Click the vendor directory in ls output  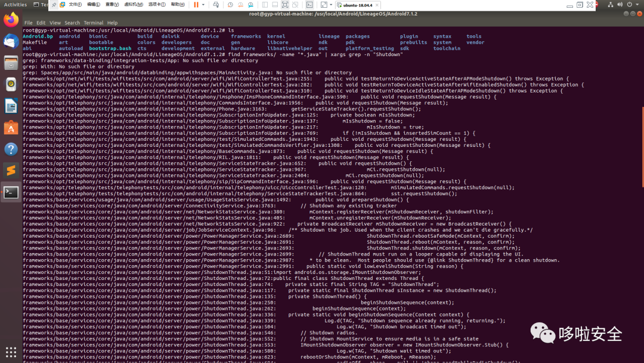coord(475,42)
